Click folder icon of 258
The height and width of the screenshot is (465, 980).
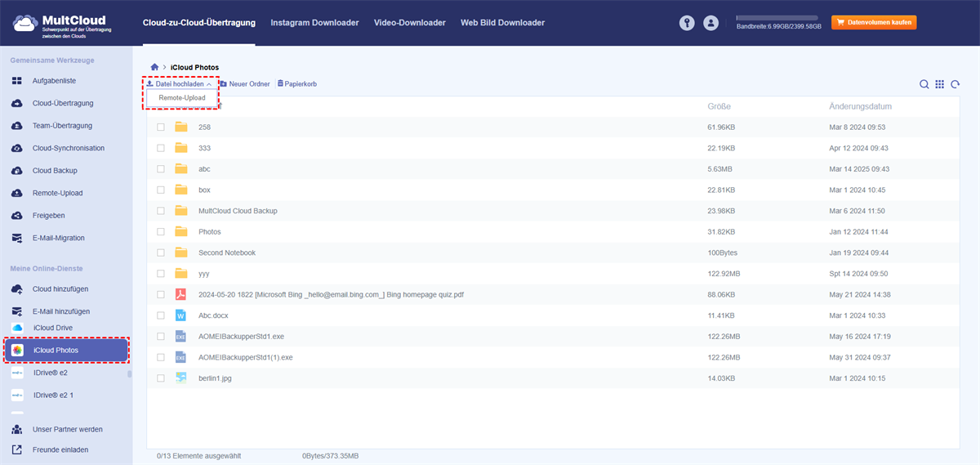tap(181, 127)
